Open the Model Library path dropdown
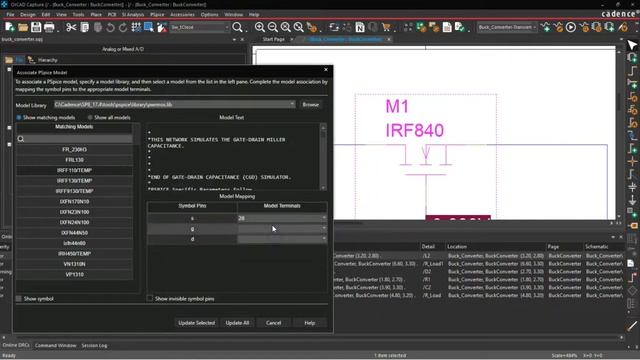Screen dimensions: 640x360 292,104
